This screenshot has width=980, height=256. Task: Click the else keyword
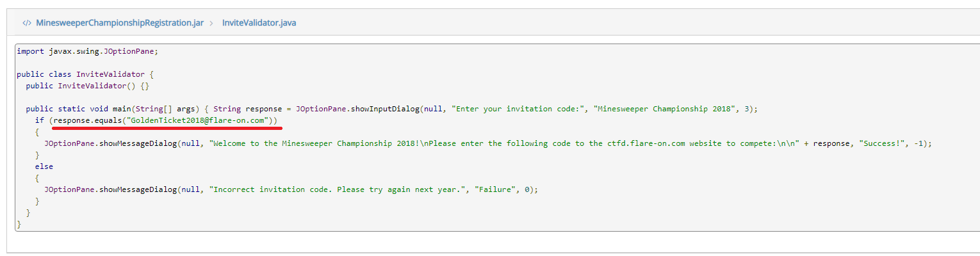(x=44, y=166)
